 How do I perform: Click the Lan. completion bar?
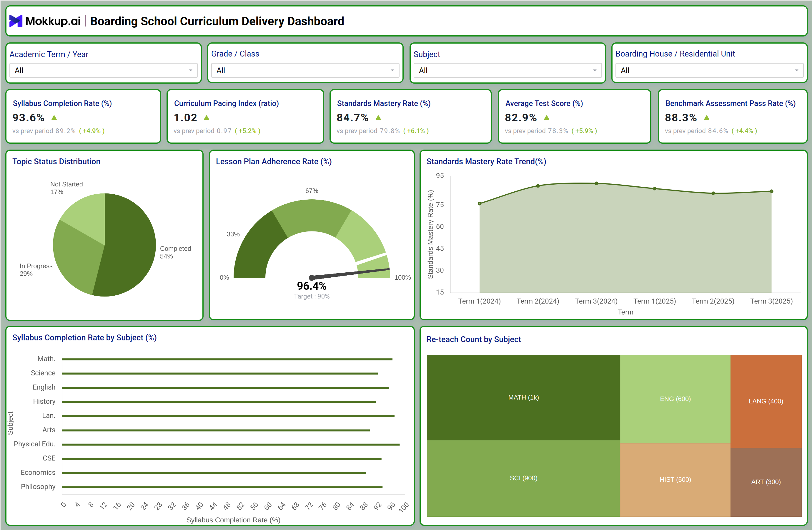click(228, 416)
